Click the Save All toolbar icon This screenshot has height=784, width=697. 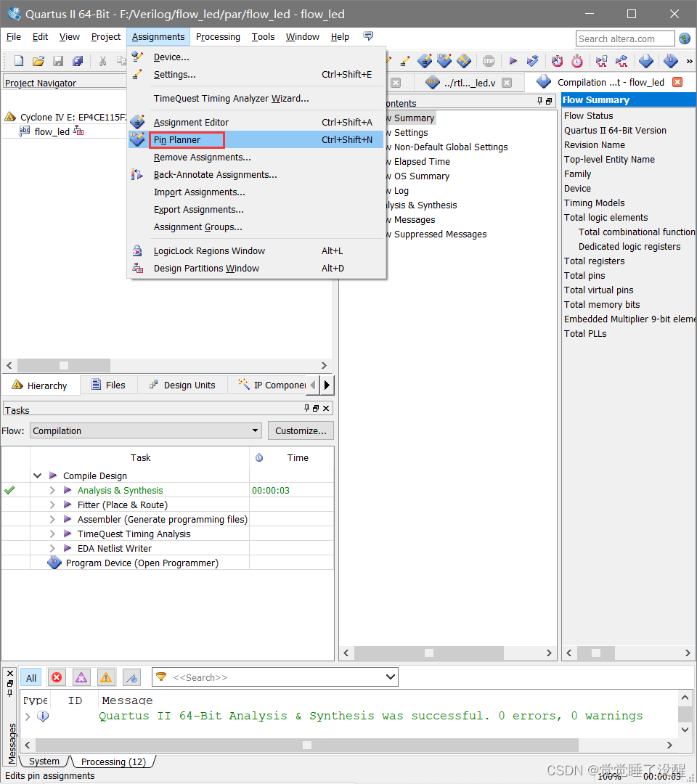pyautogui.click(x=78, y=61)
